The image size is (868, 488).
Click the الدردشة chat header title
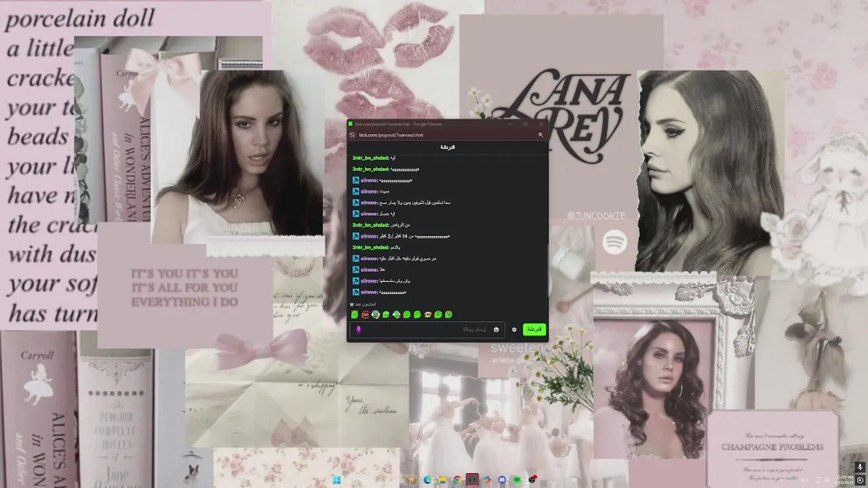pos(448,147)
